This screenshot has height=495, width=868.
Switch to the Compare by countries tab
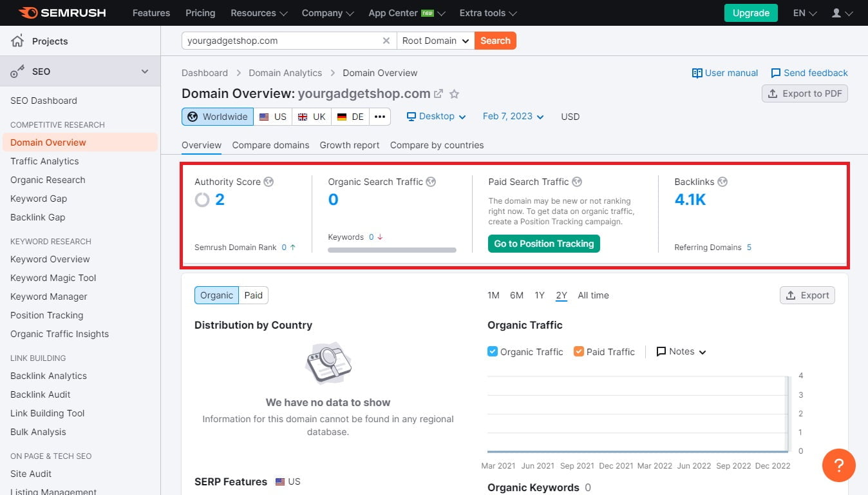437,145
